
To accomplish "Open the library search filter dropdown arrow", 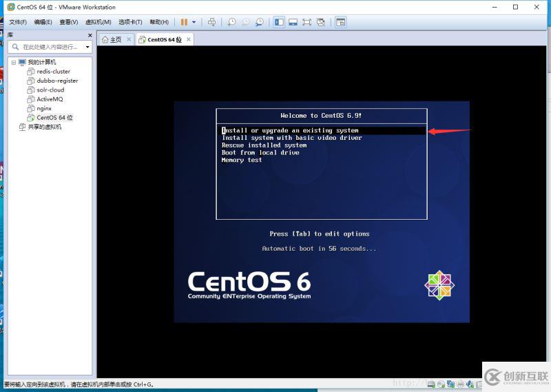I will (87, 47).
